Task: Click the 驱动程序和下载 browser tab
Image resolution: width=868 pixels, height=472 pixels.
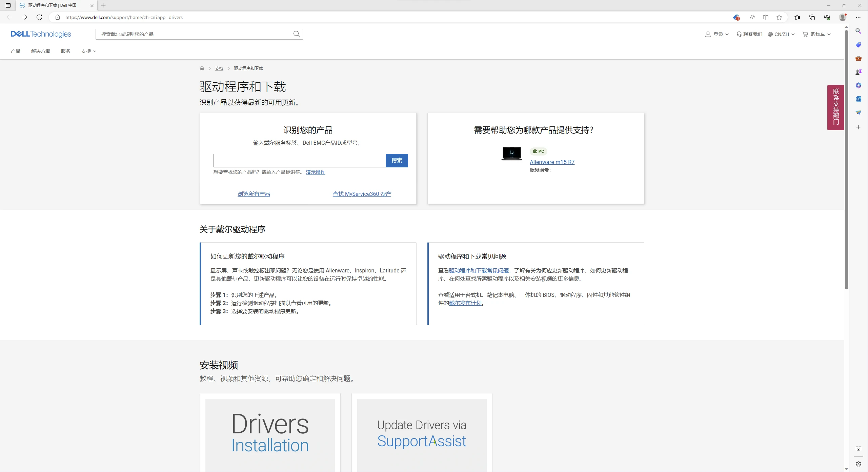Action: pyautogui.click(x=56, y=5)
